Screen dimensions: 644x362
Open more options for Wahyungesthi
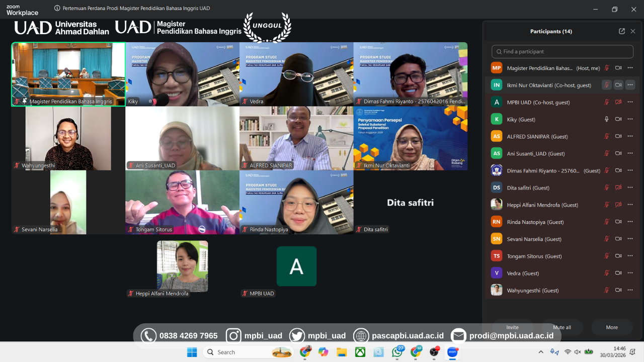[630, 290]
